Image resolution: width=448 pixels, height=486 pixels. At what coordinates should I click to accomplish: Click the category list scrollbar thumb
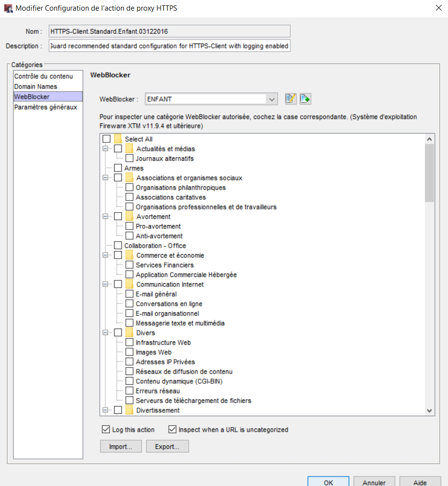pos(429,173)
